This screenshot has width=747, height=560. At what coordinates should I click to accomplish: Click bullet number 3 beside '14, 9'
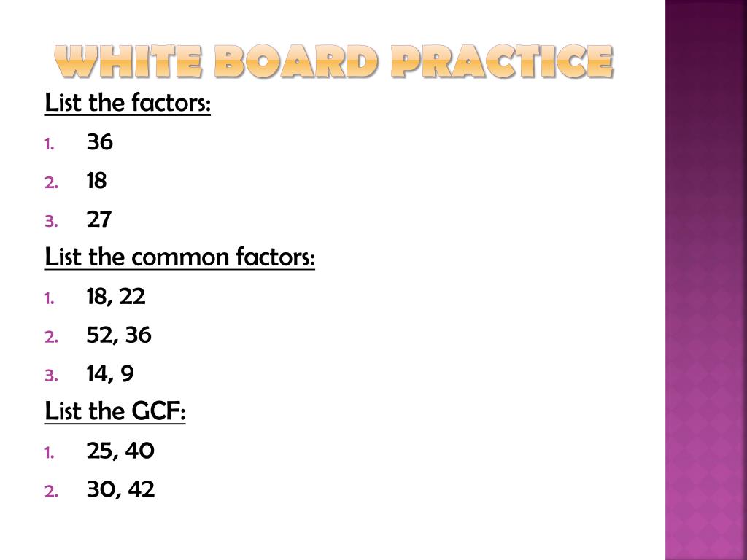(x=51, y=376)
